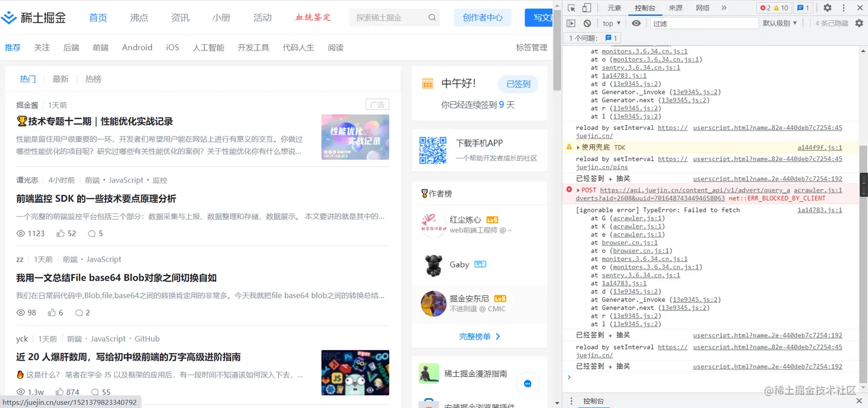This screenshot has width=868, height=408.
Task: Switch to the 网络 DevTools tab
Action: (x=703, y=8)
